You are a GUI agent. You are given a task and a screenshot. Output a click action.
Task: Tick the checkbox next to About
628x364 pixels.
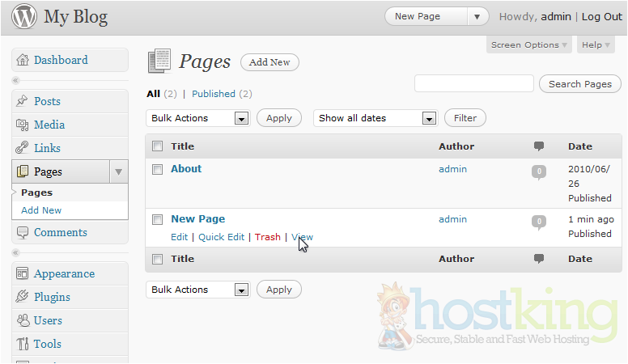(x=158, y=170)
